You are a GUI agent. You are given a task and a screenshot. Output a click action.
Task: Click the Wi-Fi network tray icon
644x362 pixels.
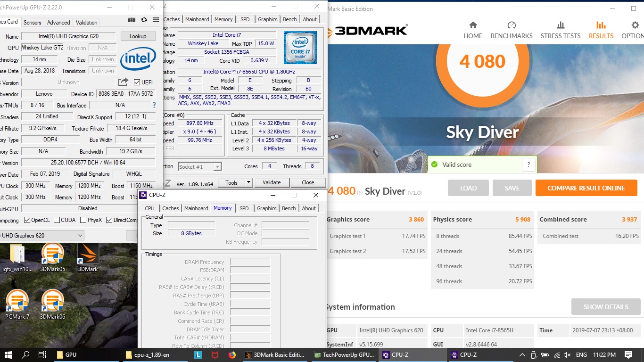pyautogui.click(x=557, y=355)
